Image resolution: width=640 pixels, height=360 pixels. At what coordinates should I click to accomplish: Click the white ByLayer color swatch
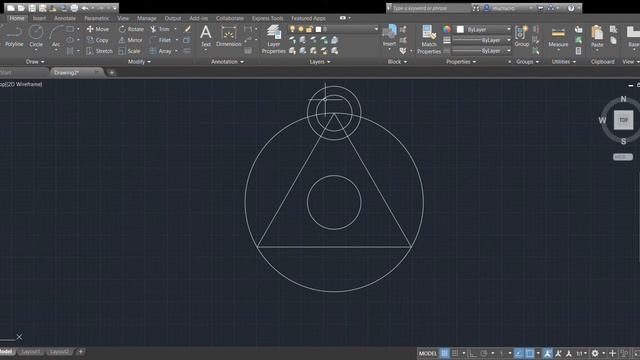pos(460,29)
